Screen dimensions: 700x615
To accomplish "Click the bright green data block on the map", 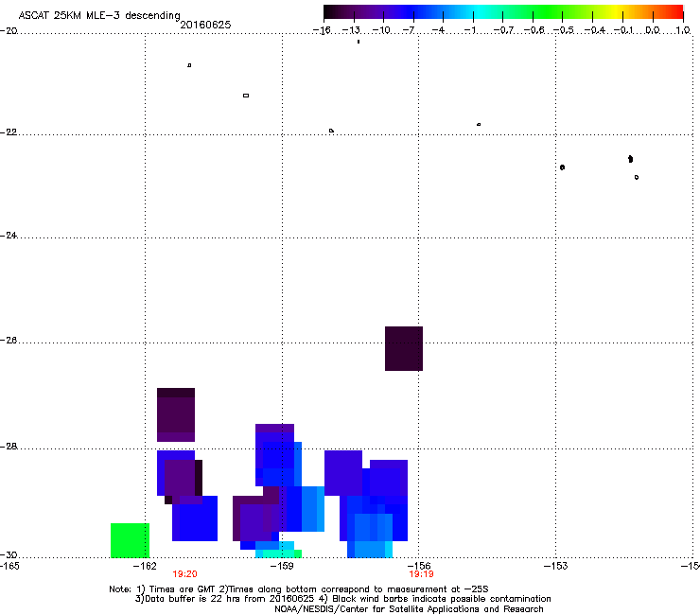I will coord(130,540).
